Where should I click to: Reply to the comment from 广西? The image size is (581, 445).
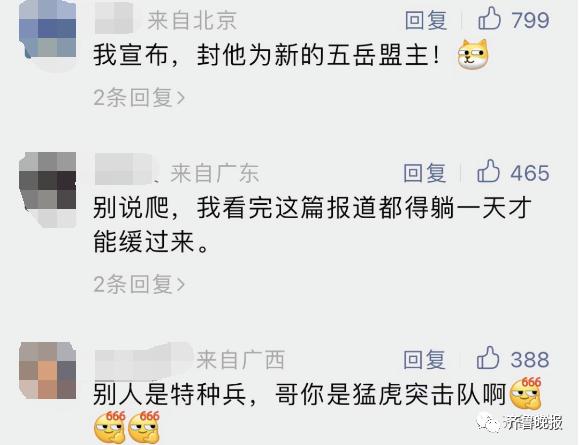coord(425,359)
